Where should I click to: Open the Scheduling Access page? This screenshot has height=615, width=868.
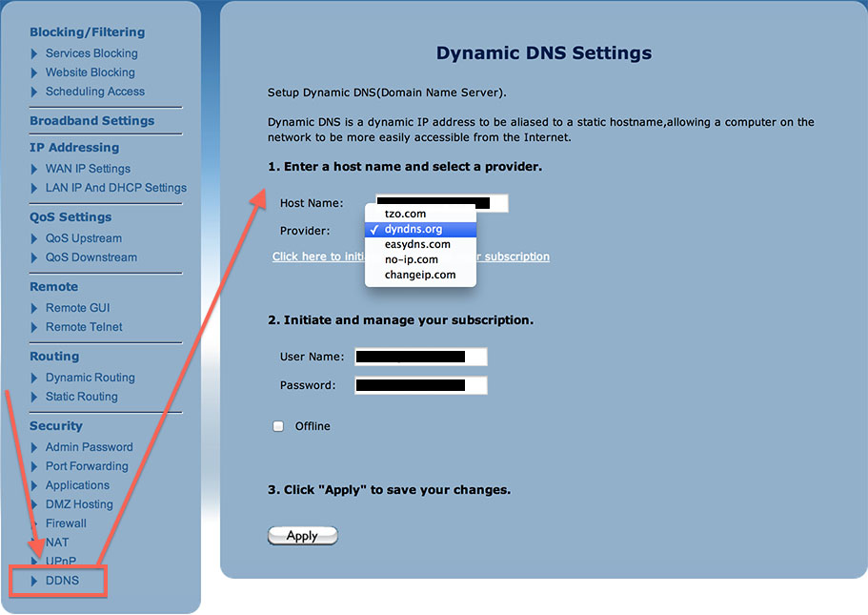tap(95, 92)
